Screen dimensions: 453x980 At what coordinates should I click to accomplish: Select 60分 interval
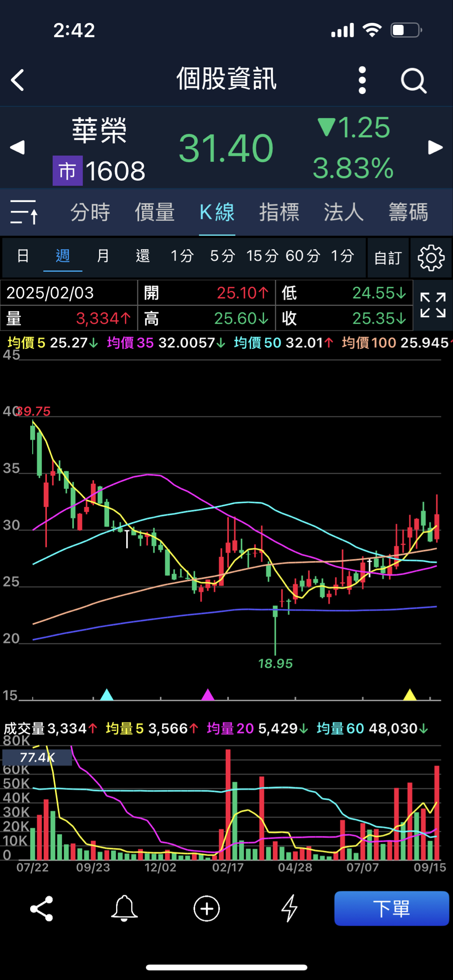tap(303, 256)
